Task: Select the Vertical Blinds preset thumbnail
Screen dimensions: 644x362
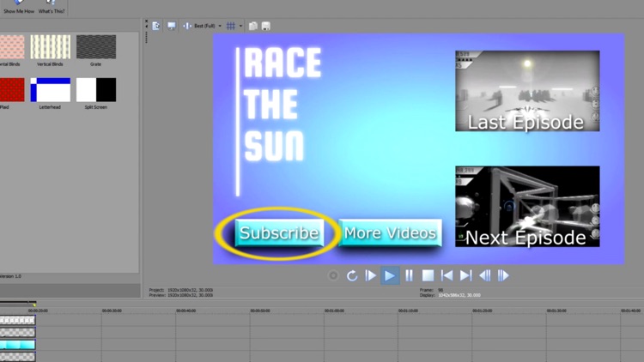Action: [x=50, y=47]
